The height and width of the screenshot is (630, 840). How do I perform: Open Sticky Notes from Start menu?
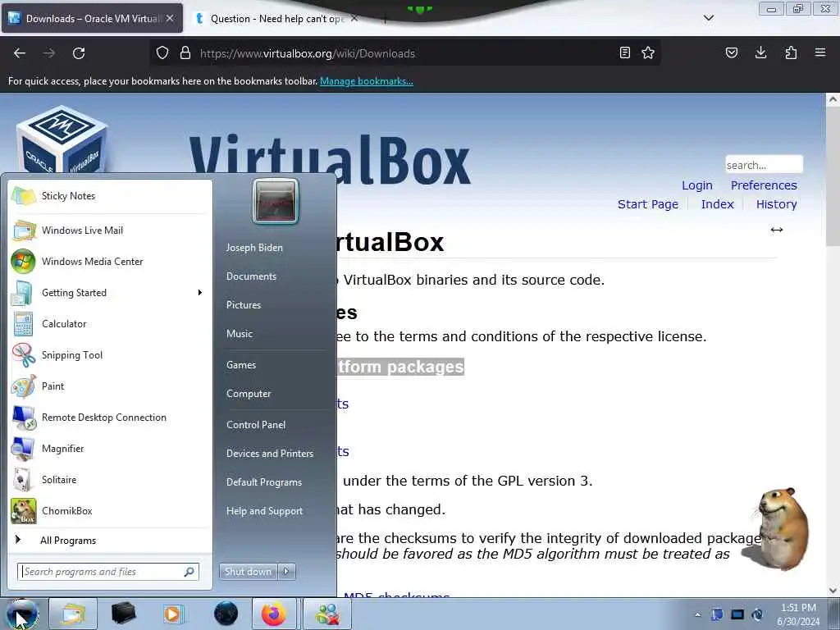(110, 196)
